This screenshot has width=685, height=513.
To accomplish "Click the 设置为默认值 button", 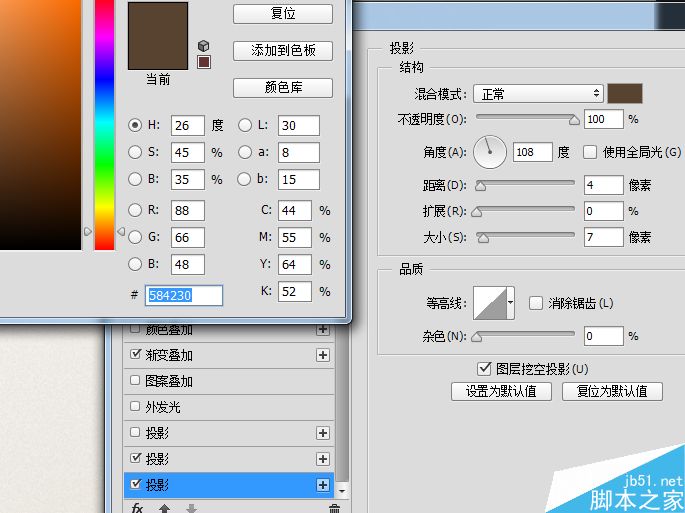I will pos(501,391).
